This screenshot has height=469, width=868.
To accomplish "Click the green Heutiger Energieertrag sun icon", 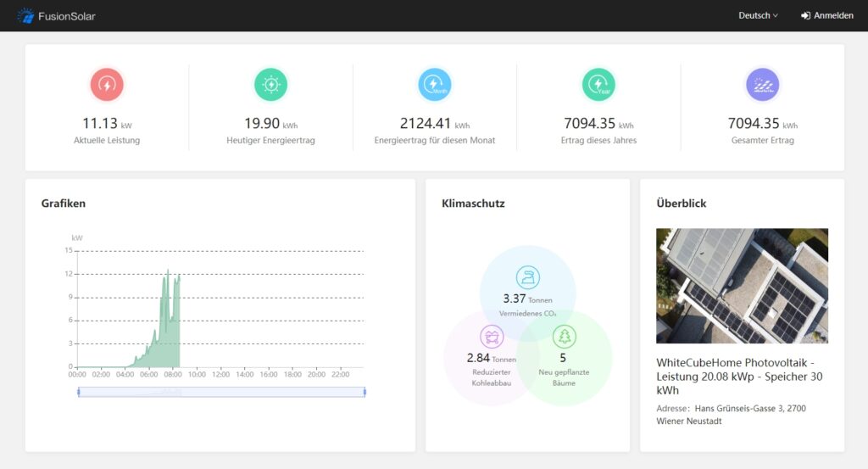I will [270, 84].
